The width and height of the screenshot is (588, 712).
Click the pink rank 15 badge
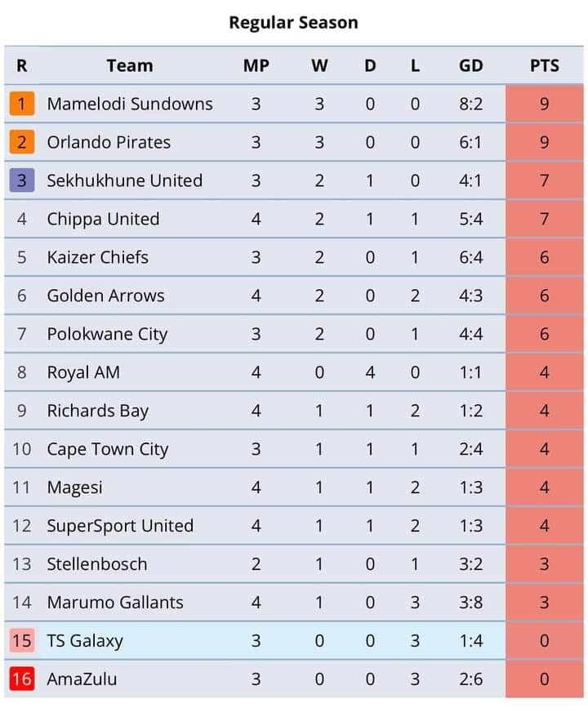(x=22, y=640)
